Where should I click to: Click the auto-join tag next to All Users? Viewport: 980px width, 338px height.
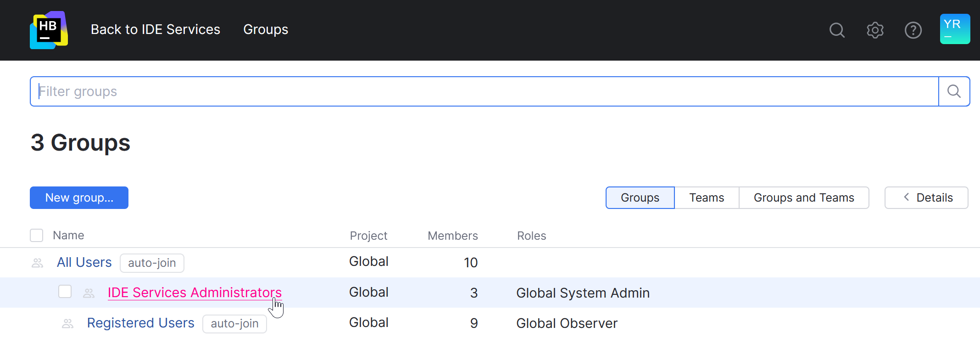tap(152, 263)
